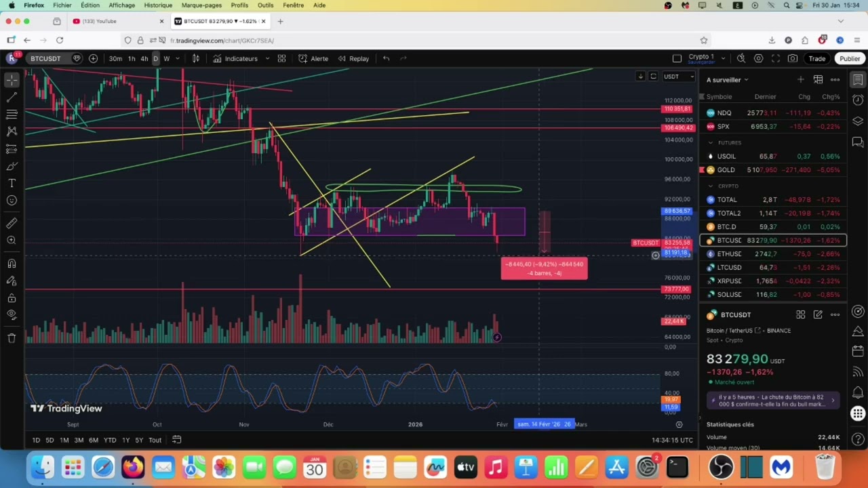Screen dimensions: 868x488
Task: Enter fullscreen chart mode
Action: coord(776,58)
